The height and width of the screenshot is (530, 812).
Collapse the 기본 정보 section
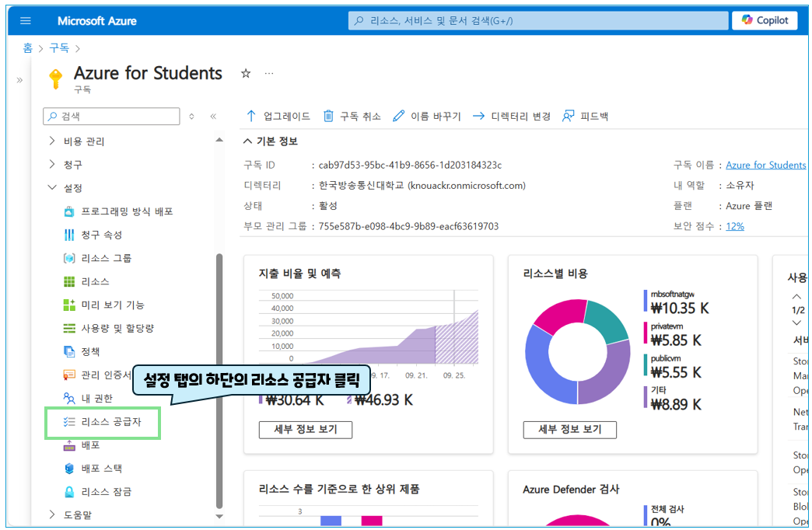pyautogui.click(x=248, y=141)
